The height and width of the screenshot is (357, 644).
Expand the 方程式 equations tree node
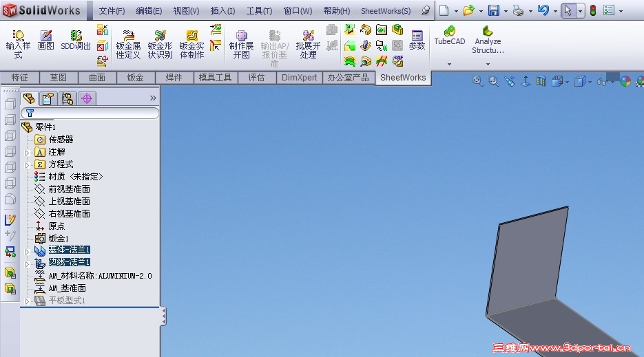(28, 165)
